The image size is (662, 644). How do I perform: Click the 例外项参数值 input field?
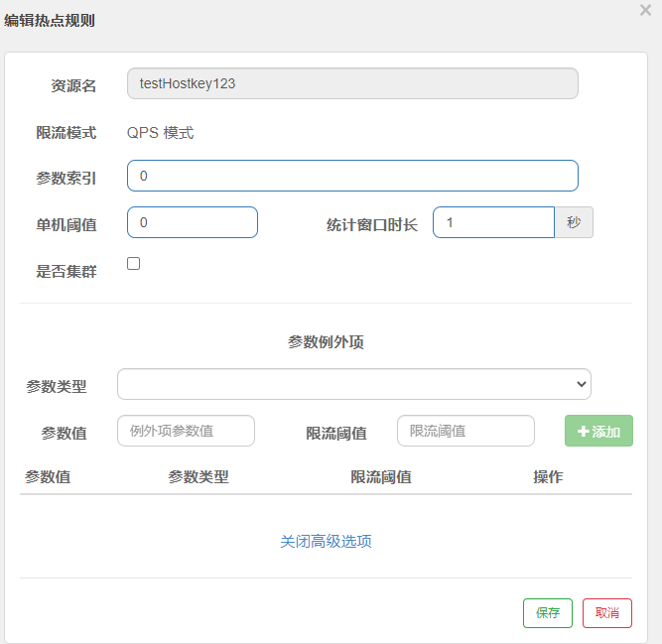pyautogui.click(x=187, y=431)
